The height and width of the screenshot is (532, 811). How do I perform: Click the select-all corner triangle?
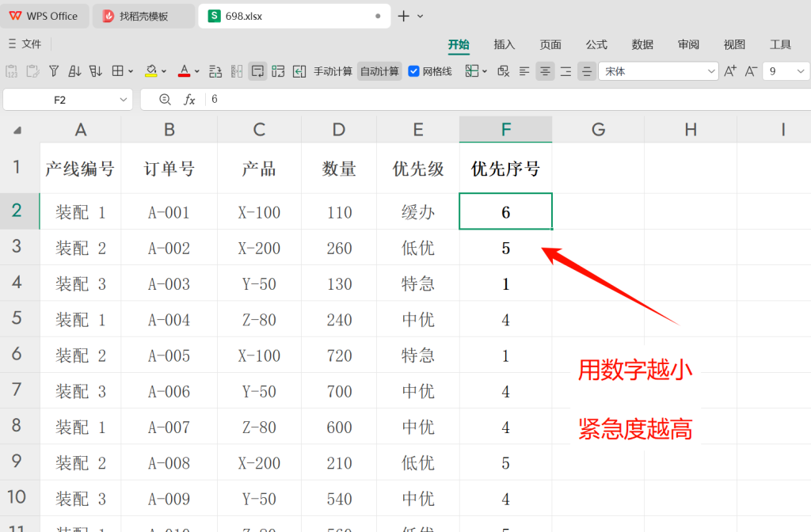(x=17, y=131)
